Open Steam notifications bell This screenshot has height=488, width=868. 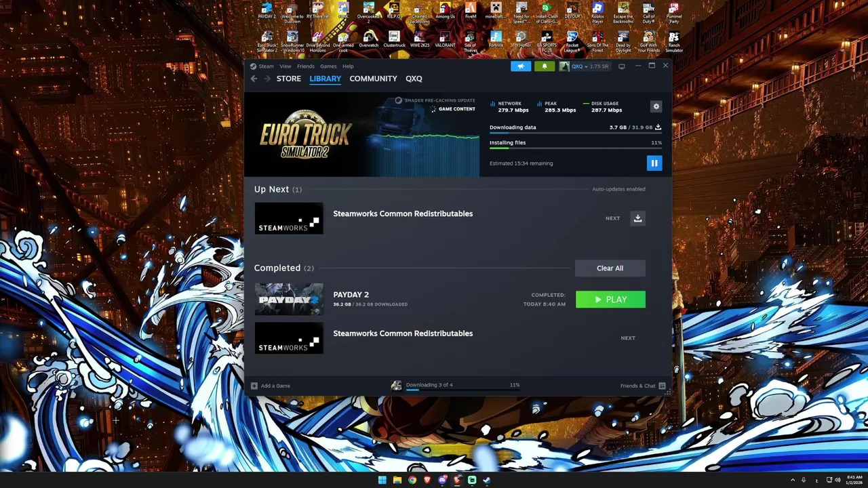pos(544,66)
